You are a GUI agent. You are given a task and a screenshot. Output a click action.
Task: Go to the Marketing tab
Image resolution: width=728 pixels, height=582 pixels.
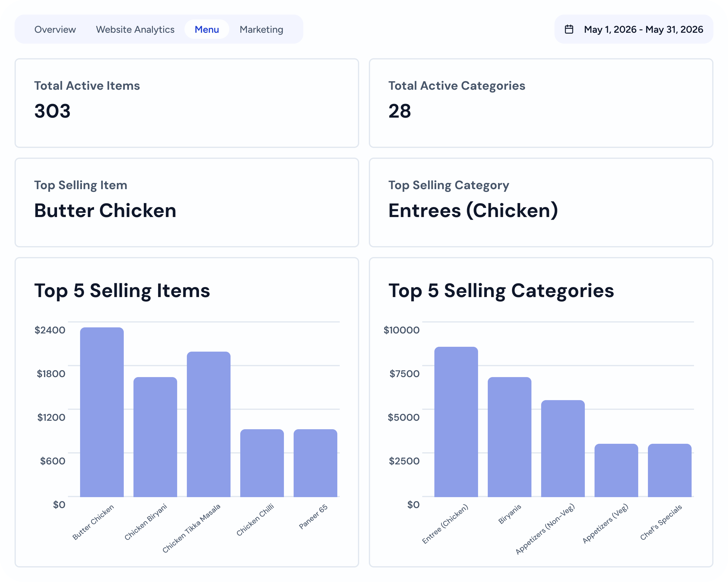[x=261, y=29]
